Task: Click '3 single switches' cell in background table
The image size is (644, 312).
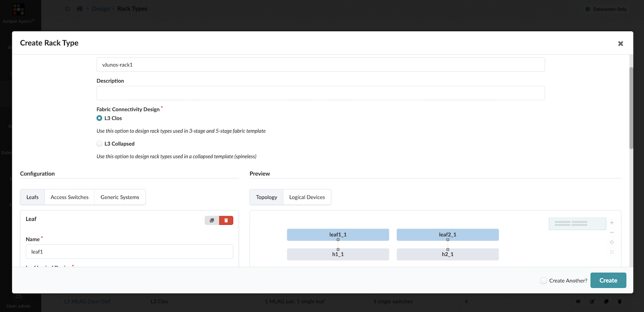Action: pos(393,302)
